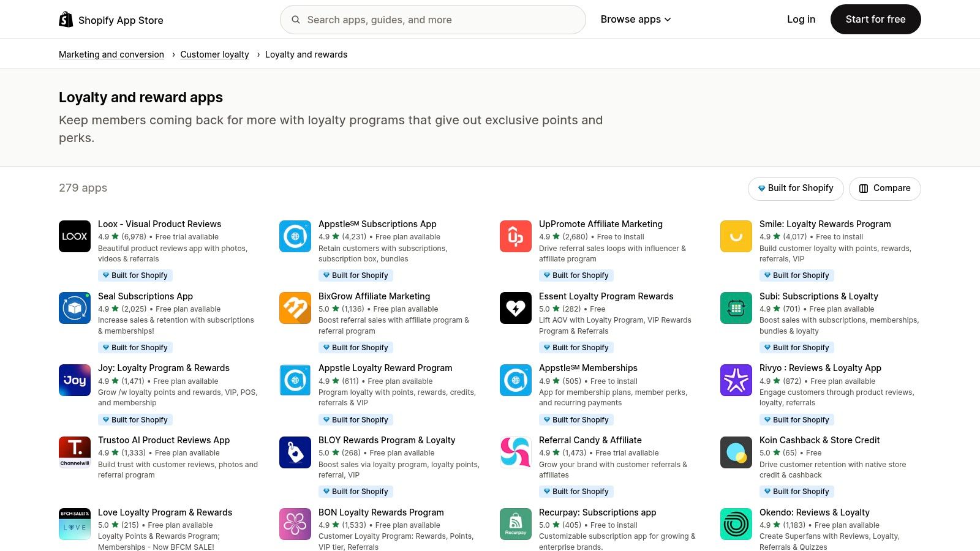The width and height of the screenshot is (980, 551).
Task: Open BON Loyalty Rewards Program title
Action: coord(381,512)
